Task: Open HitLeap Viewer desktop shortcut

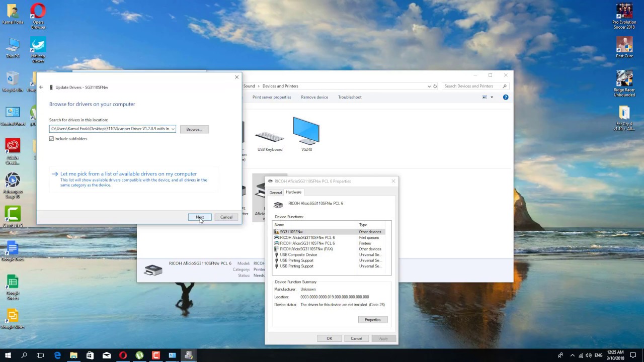Action: tap(38, 50)
